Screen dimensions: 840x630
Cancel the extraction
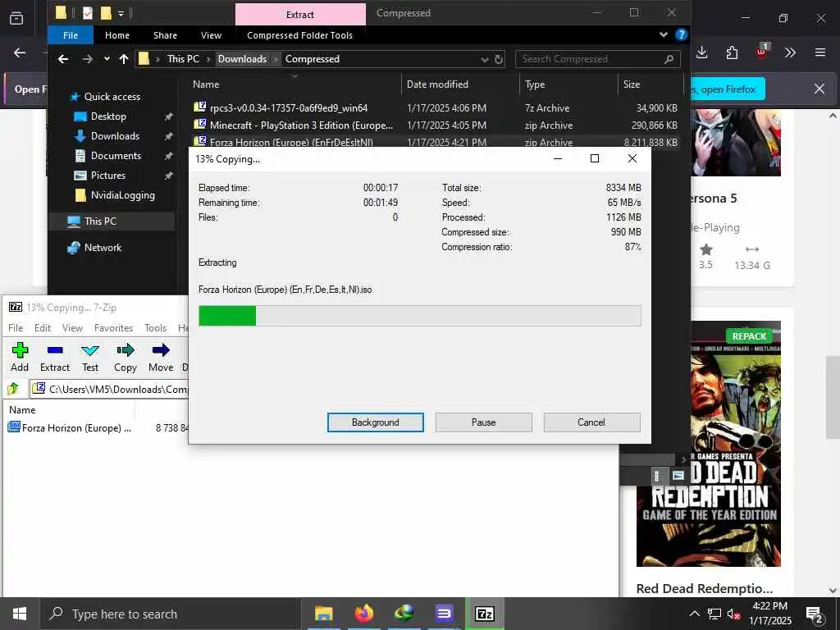[x=591, y=422]
